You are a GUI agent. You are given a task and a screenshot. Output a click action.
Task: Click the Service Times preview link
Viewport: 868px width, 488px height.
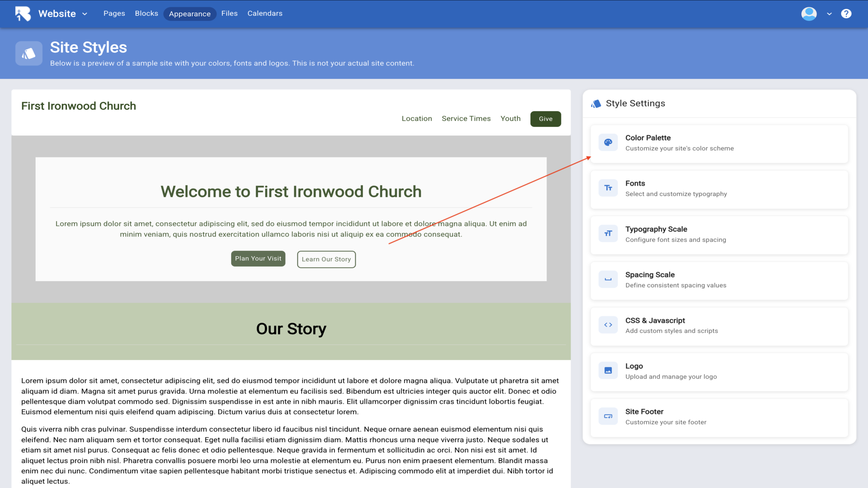tap(466, 118)
